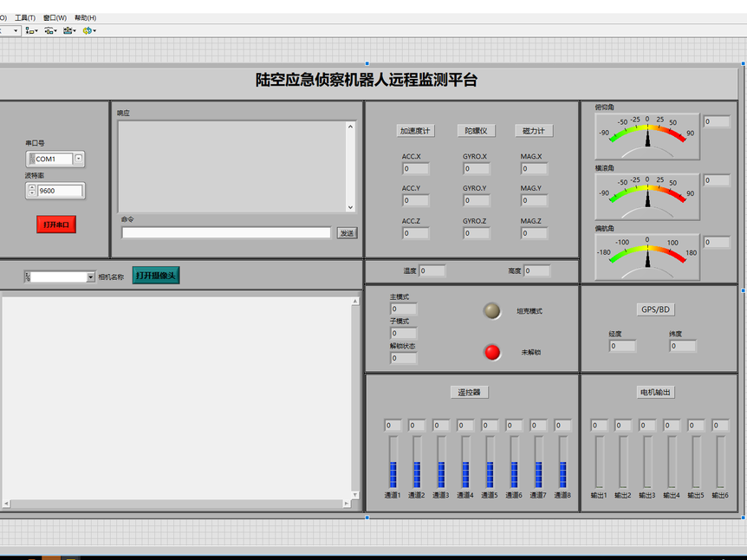
Task: Click the 打开摄像头 button
Action: (x=156, y=276)
